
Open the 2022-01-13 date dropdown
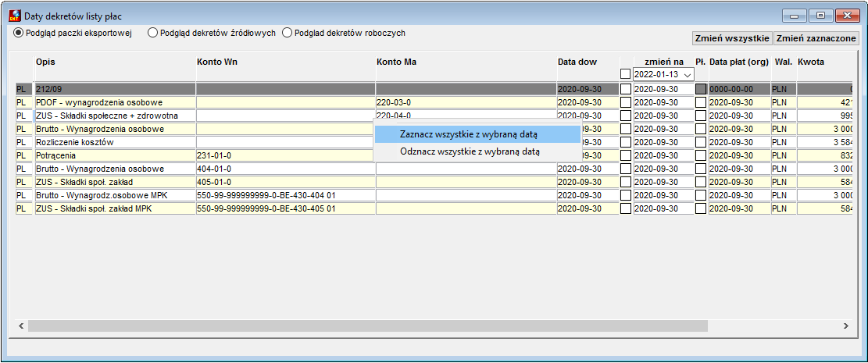coord(688,74)
